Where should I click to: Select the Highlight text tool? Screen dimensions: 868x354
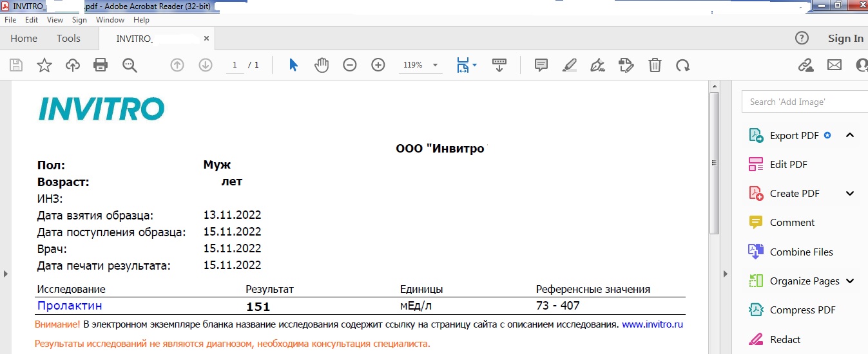point(569,65)
